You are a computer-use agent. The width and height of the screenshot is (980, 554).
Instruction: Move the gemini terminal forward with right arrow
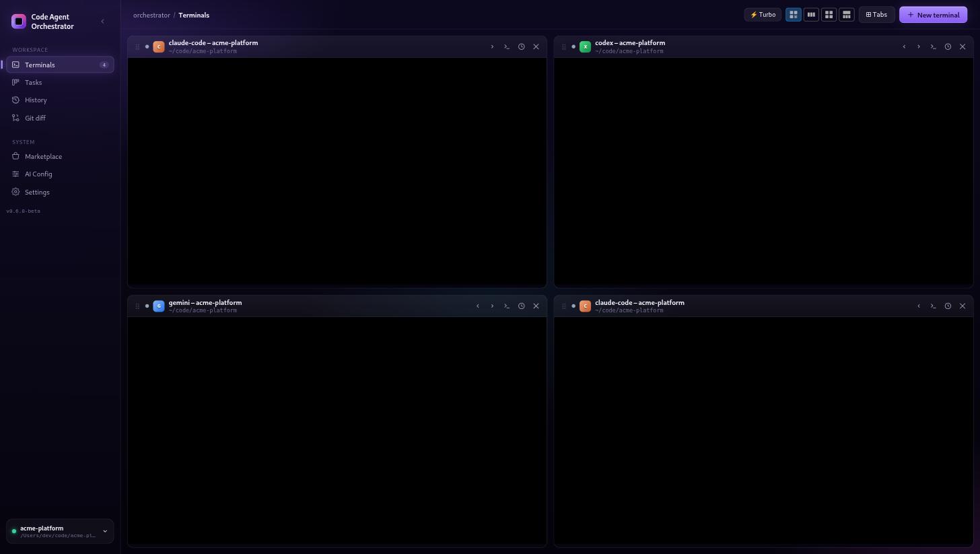[x=492, y=306]
